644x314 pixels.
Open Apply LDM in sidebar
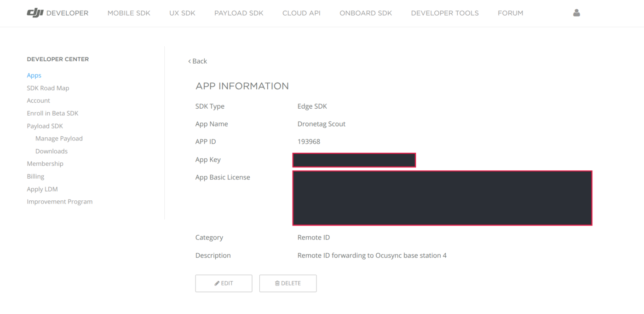42,189
